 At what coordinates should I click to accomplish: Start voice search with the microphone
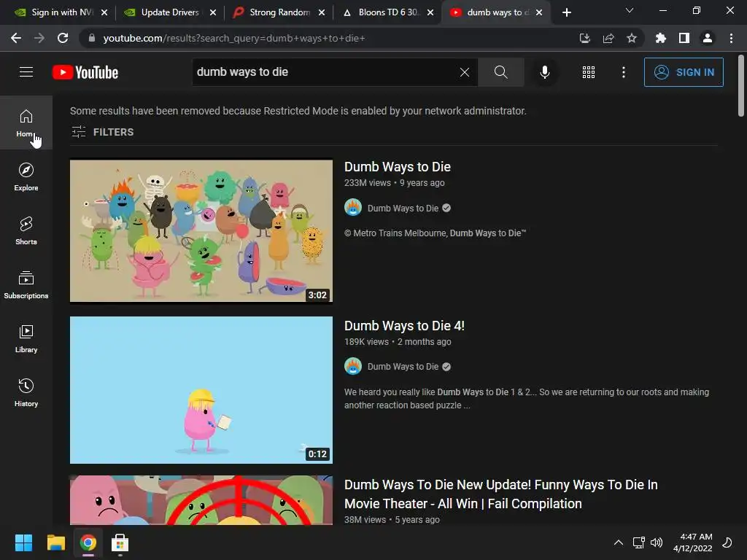click(544, 72)
